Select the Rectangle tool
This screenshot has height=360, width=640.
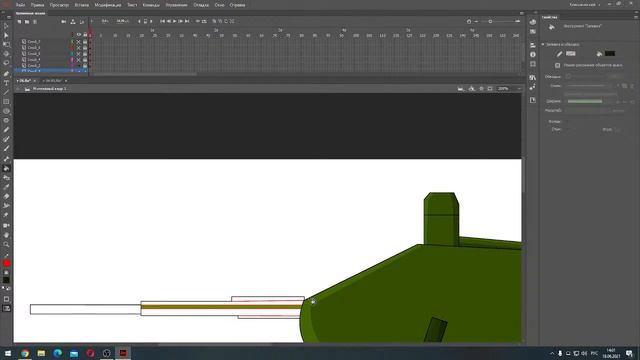(6, 102)
